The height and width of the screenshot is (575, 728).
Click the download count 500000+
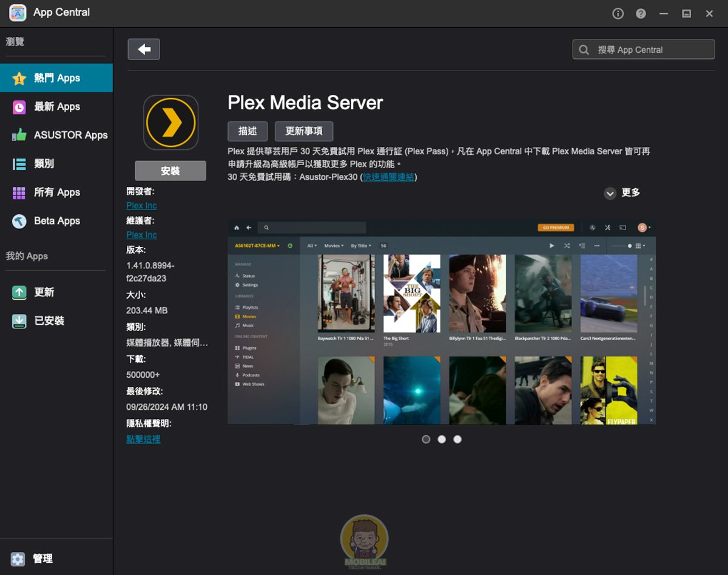[143, 375]
